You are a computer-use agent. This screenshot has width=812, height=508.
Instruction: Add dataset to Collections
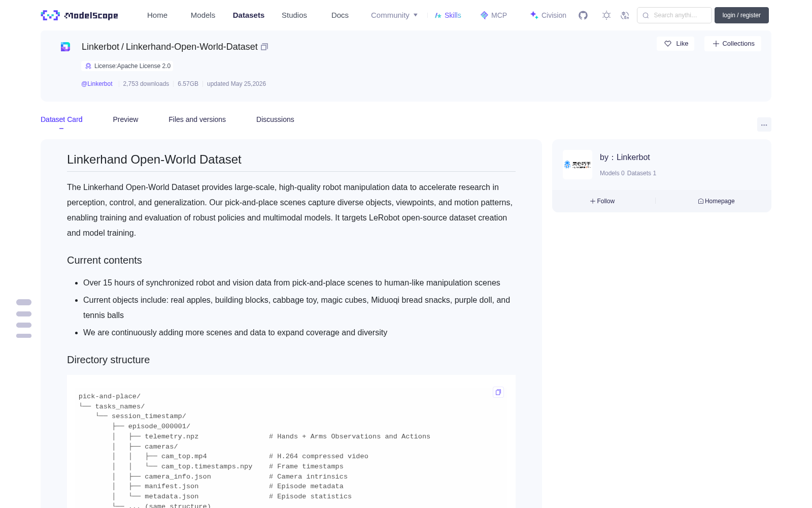tap(733, 44)
